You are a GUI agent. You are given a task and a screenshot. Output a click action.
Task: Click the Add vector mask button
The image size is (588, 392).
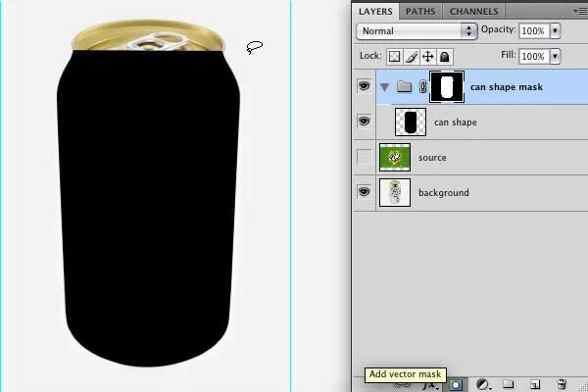(x=456, y=385)
